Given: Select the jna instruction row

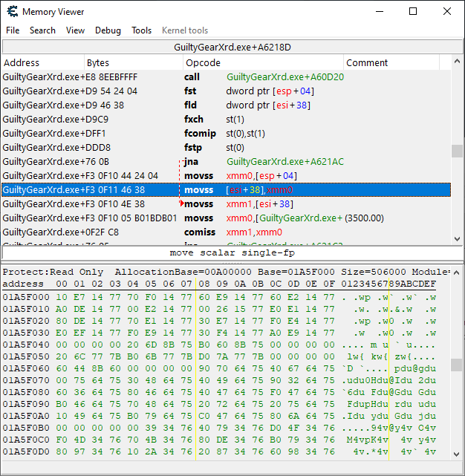Looking at the screenshot, I should click(x=223, y=162).
